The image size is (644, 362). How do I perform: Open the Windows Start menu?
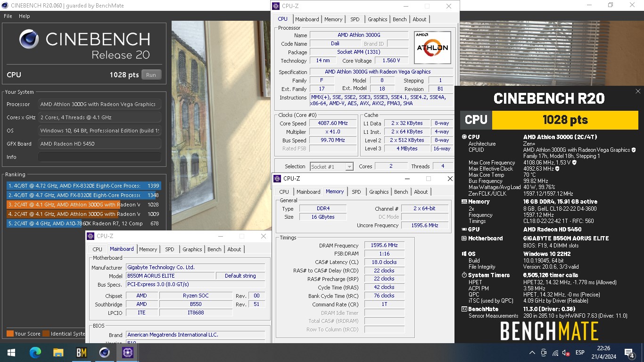click(11, 352)
